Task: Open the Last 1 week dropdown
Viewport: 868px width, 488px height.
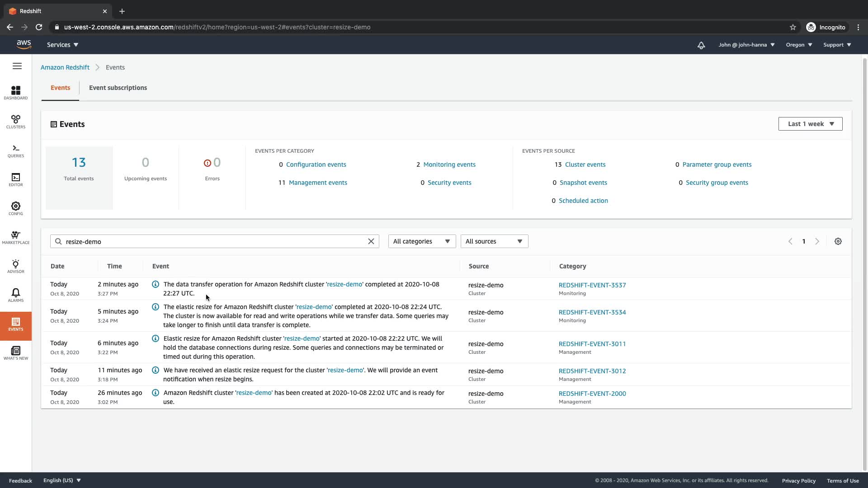Action: pos(810,124)
